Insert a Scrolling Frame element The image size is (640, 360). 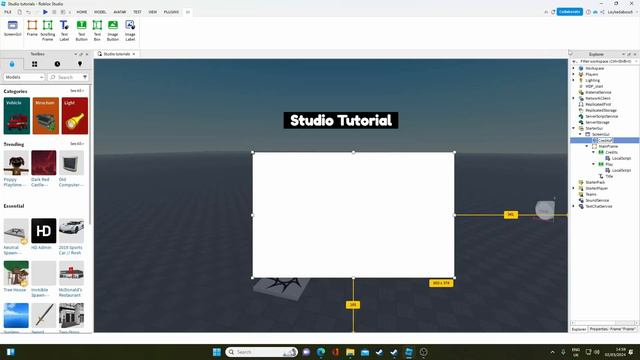(48, 31)
